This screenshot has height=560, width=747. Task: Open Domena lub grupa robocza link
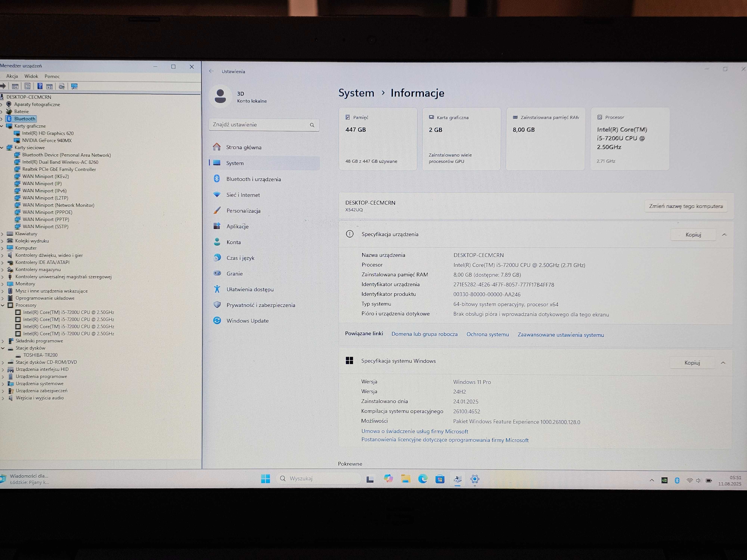pyautogui.click(x=424, y=334)
